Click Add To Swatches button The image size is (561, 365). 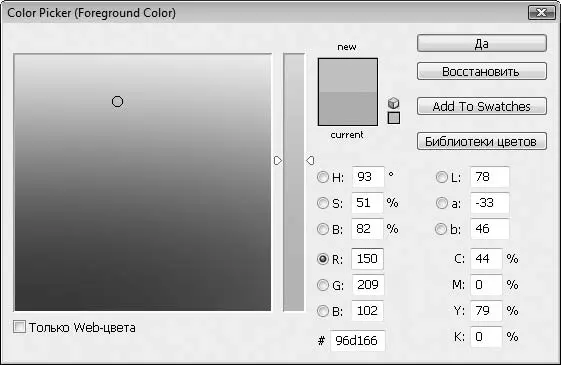[x=482, y=106]
